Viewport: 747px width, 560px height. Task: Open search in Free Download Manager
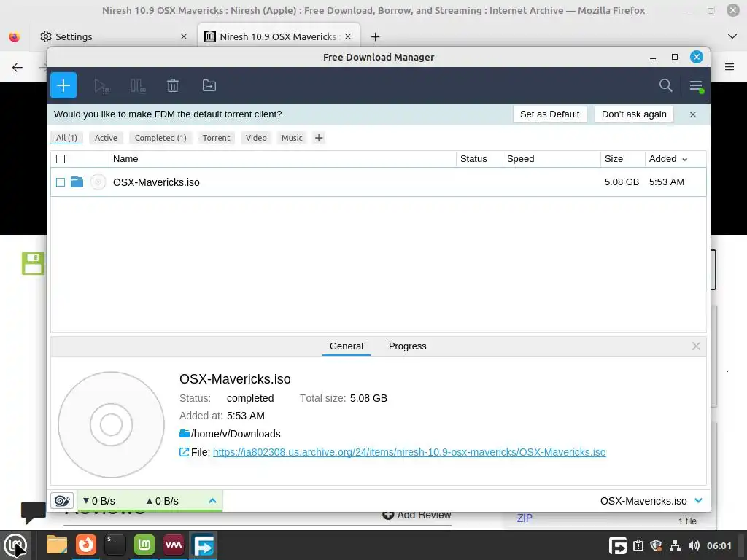[665, 85]
